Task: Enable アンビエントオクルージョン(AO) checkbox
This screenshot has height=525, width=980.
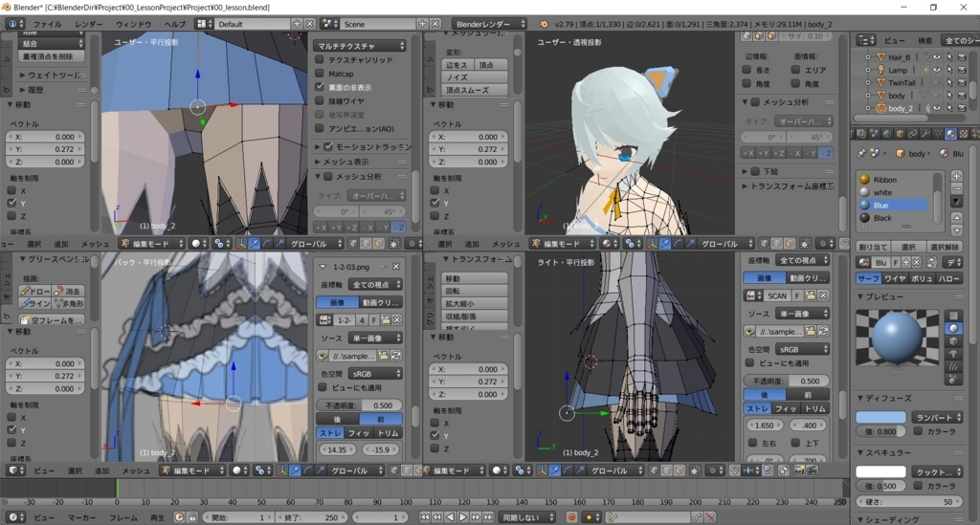Action: pos(320,128)
